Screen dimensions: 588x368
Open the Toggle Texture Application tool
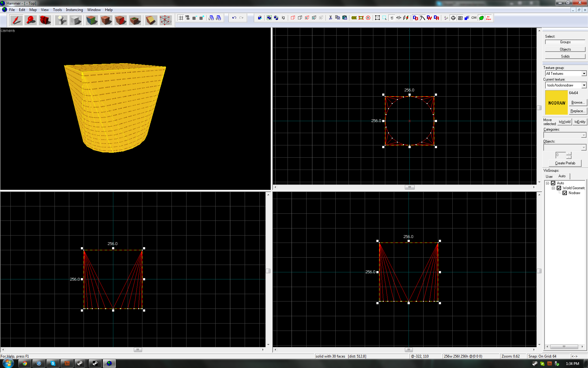tap(92, 20)
